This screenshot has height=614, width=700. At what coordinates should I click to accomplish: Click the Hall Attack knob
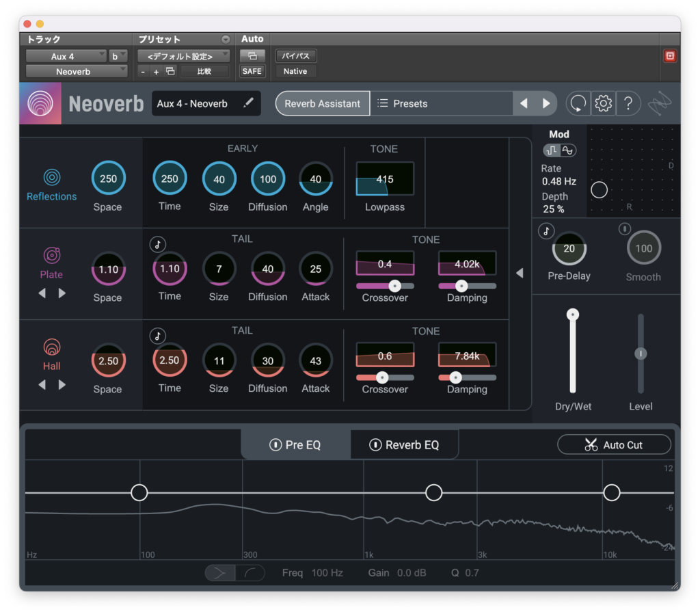[x=316, y=361]
